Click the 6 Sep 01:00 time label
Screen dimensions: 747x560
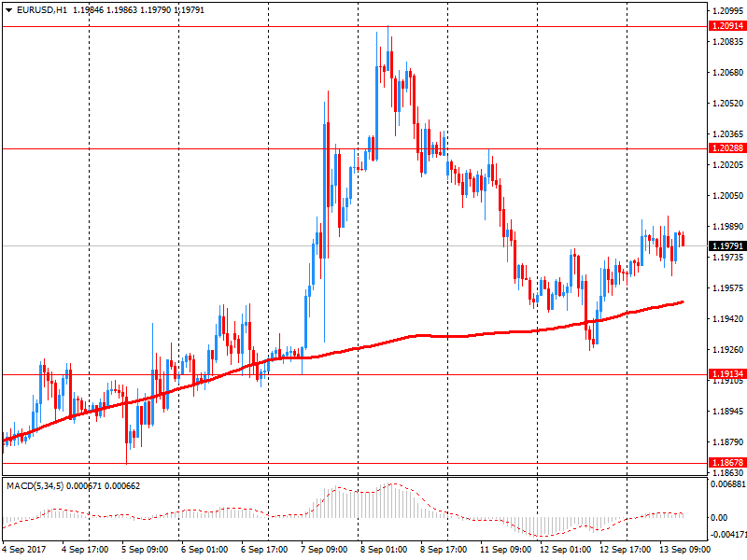point(204,550)
